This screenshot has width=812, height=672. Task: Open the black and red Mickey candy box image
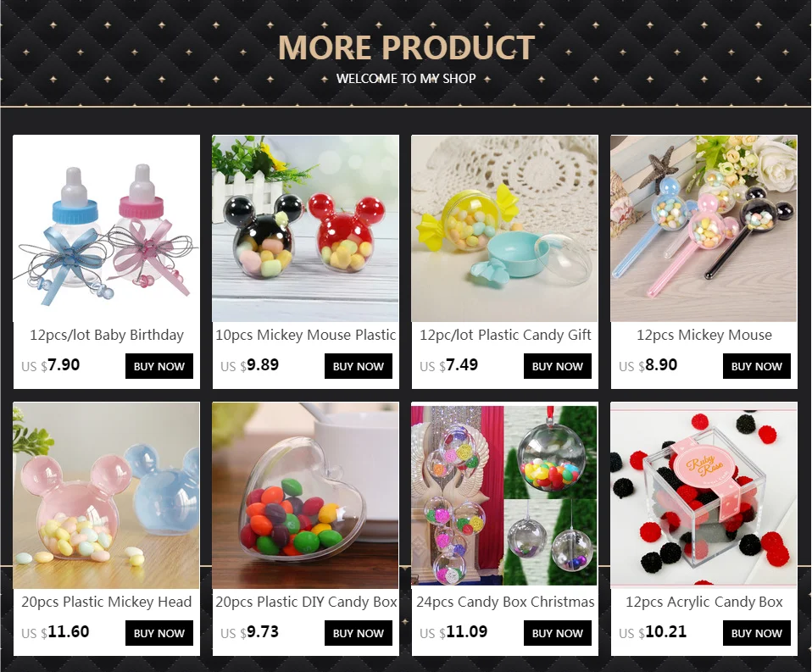305,228
